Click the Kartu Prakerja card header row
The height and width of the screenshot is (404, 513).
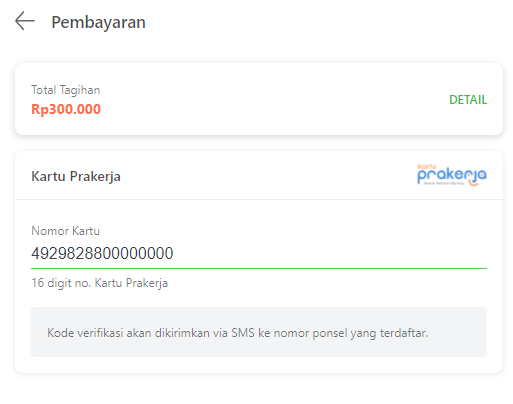pyautogui.click(x=259, y=176)
